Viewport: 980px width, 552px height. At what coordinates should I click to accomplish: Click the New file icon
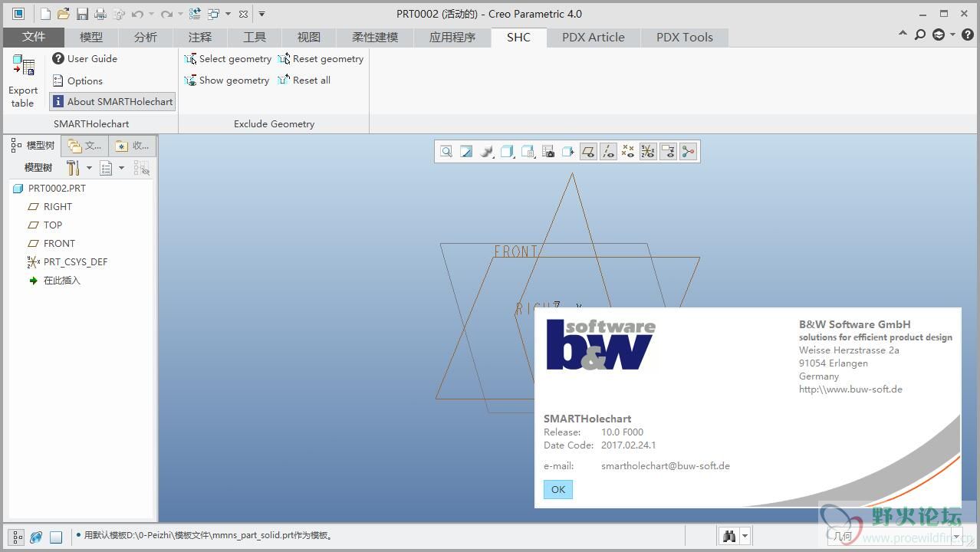point(45,14)
